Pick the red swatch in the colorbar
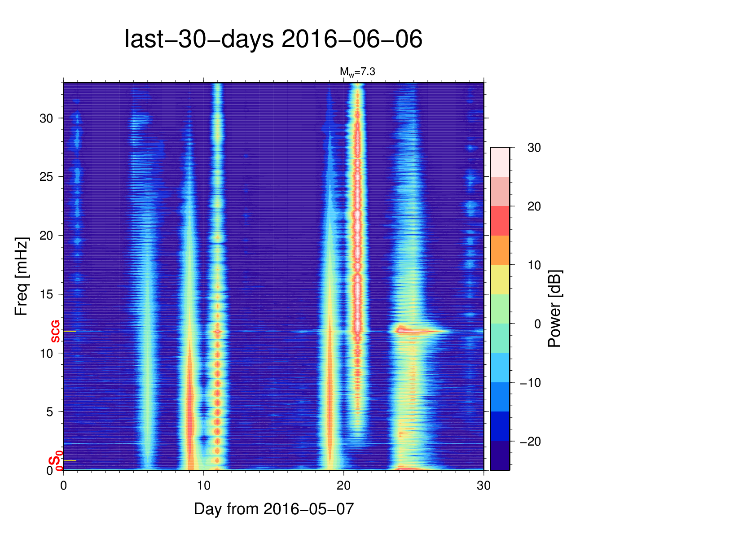This screenshot has width=756, height=534. pos(500,221)
